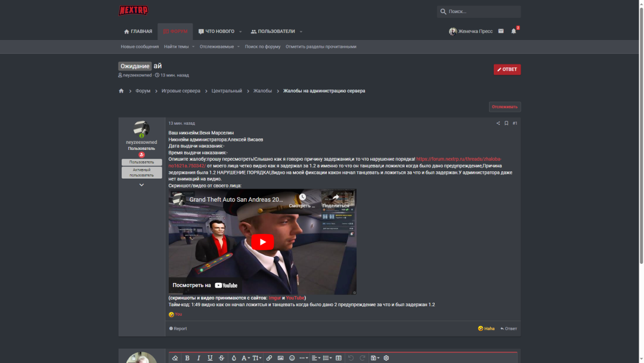Open the ПОЛЬЗОВАТЕЛИ tab
This screenshot has width=644, height=363.
[x=273, y=31]
